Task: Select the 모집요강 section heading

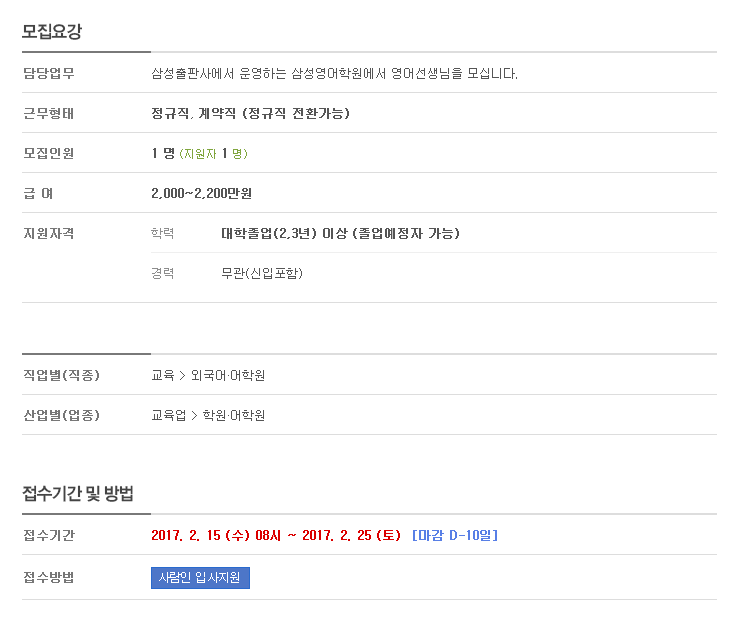Action: point(52,32)
